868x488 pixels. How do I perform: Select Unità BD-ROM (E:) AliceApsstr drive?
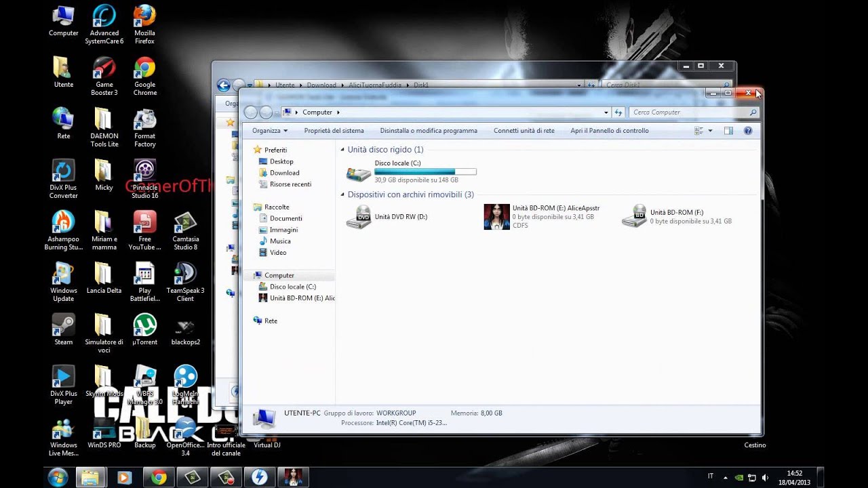[542, 217]
